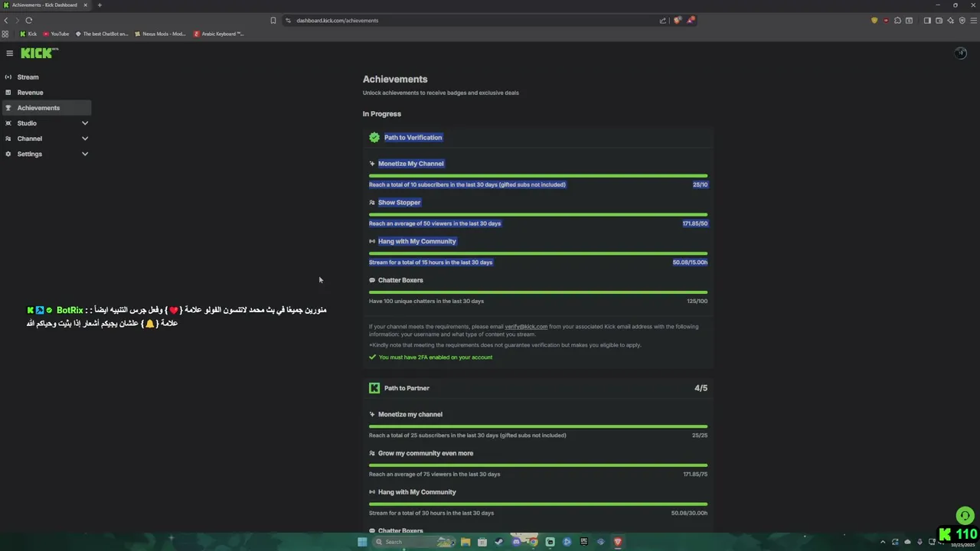Click the address bar URL
The image size is (980, 551).
[338, 21]
